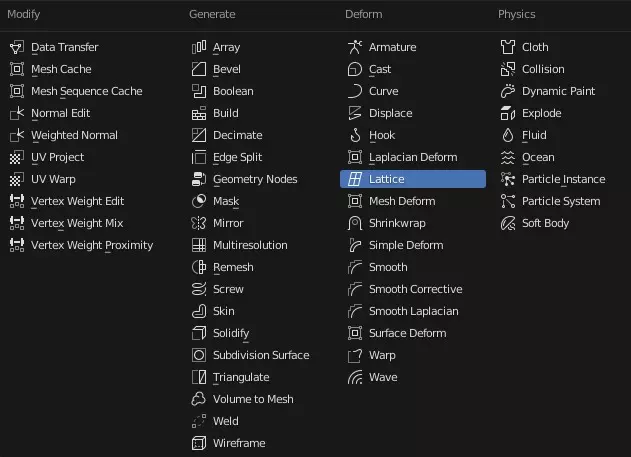Select the Wireframe modifier
Screen dimensions: 631x457
point(229,443)
